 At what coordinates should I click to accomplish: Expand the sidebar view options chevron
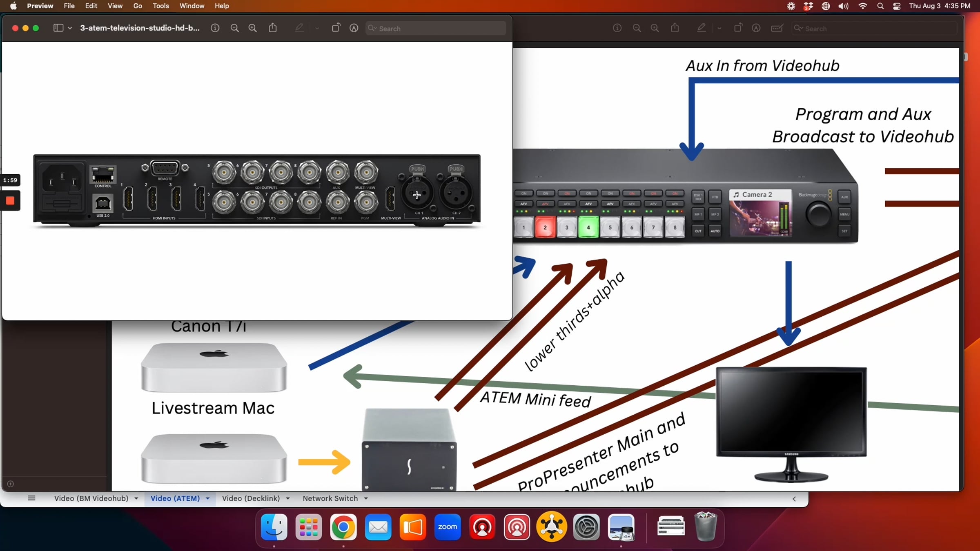point(70,28)
